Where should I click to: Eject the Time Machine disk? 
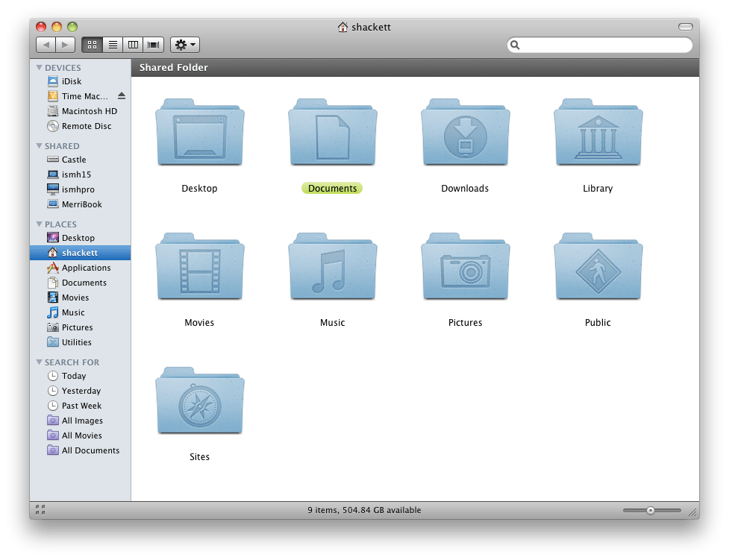click(x=122, y=95)
